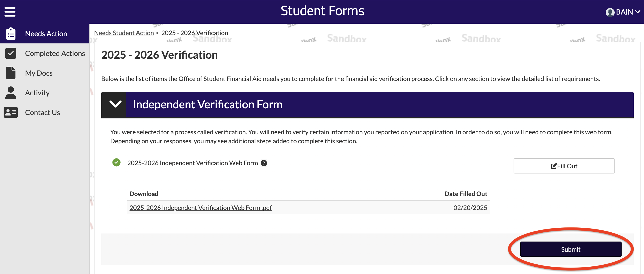
Task: Click the green completion checkmark indicator
Action: pos(116,163)
